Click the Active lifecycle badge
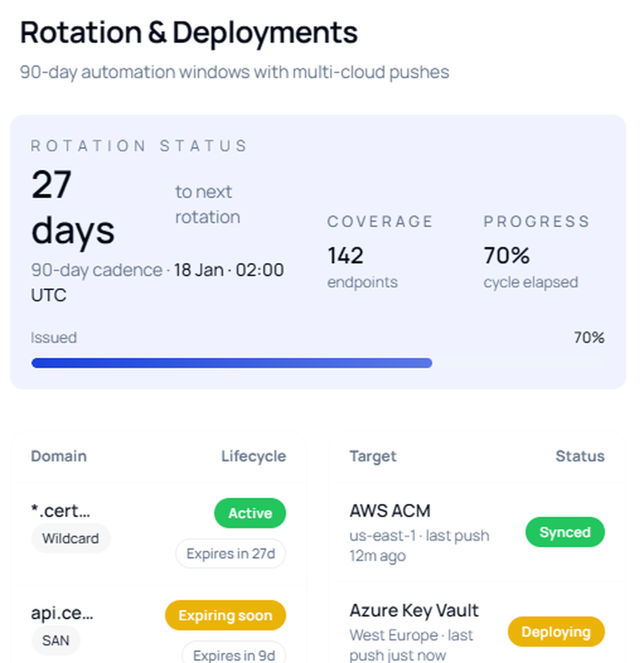Image resolution: width=644 pixels, height=663 pixels. click(250, 514)
